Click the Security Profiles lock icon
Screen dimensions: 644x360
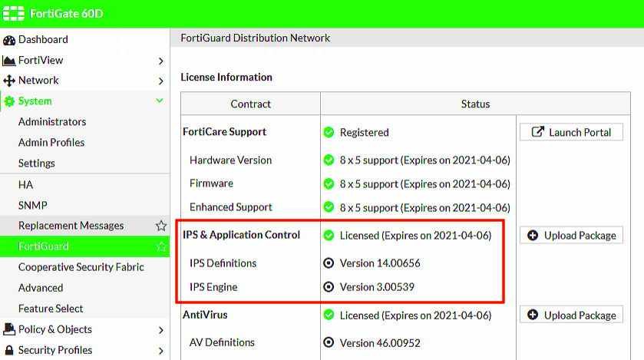(9, 350)
